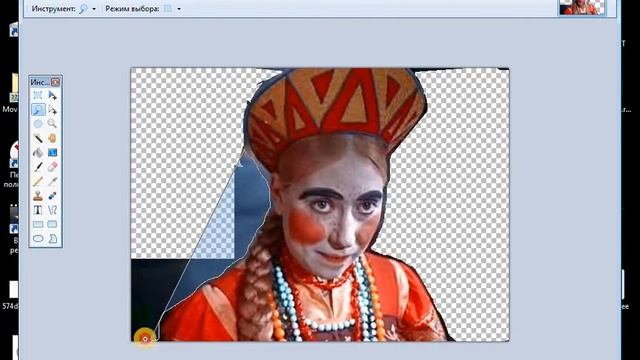The height and width of the screenshot is (360, 640).
Task: Select the Rounded Rectangle shape tool
Action: click(x=52, y=224)
